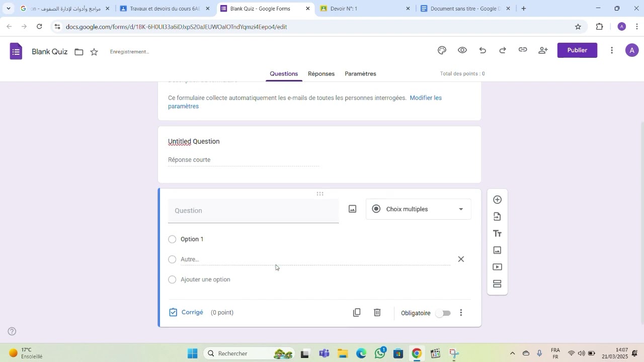This screenshot has width=644, height=362.
Task: Undo the last action
Action: tap(482, 50)
